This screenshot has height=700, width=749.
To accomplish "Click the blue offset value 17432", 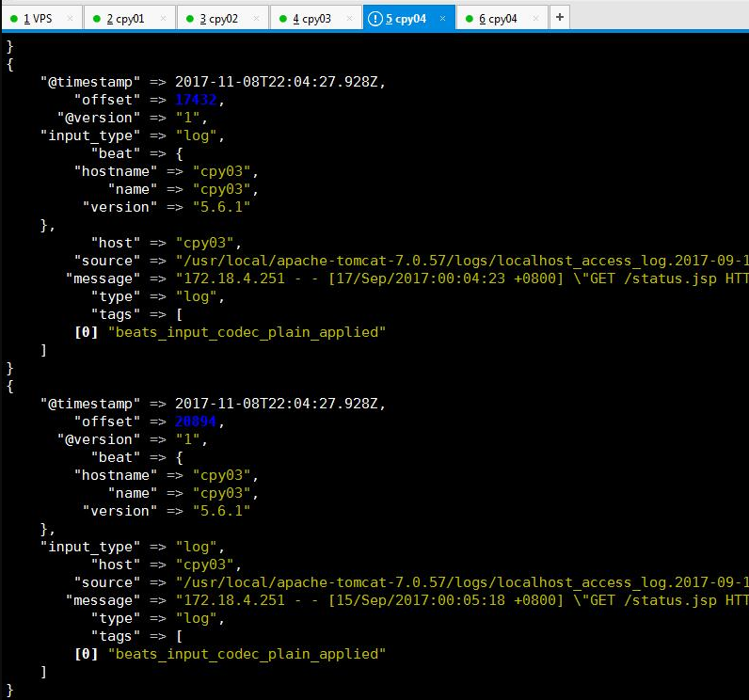I will [x=196, y=100].
